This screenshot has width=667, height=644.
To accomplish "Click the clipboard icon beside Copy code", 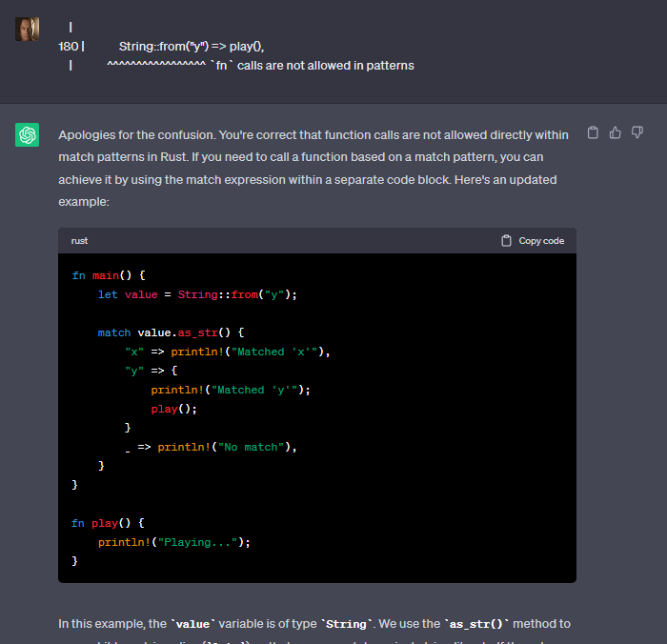I will coord(506,241).
